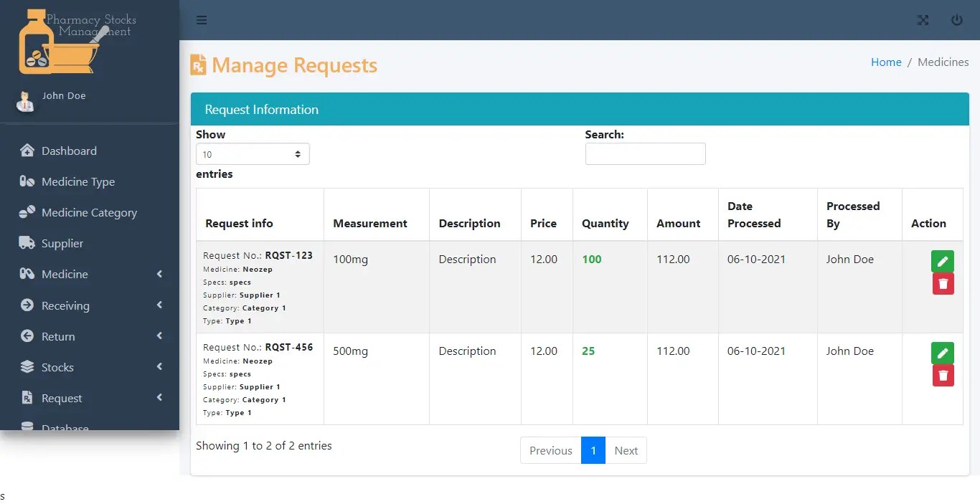Screen dimensions: 980x504
Task: Click the power logout icon
Action: point(957,20)
